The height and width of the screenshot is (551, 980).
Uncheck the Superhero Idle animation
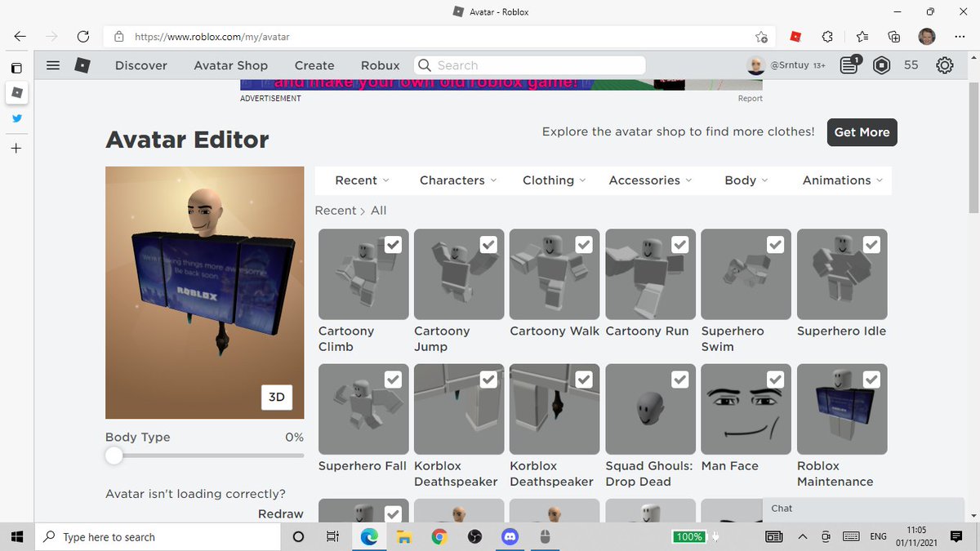(871, 244)
